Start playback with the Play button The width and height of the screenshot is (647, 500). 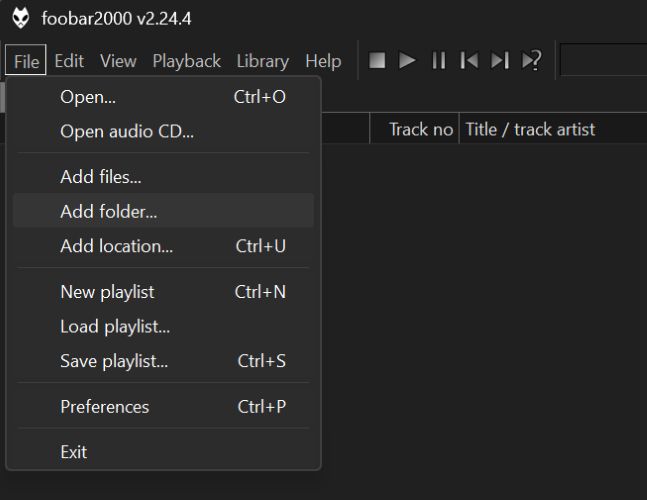(x=407, y=61)
